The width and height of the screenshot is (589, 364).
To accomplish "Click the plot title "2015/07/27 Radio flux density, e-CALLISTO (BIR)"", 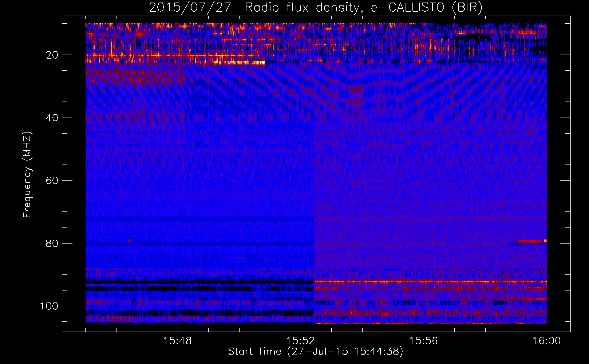I will click(x=316, y=7).
